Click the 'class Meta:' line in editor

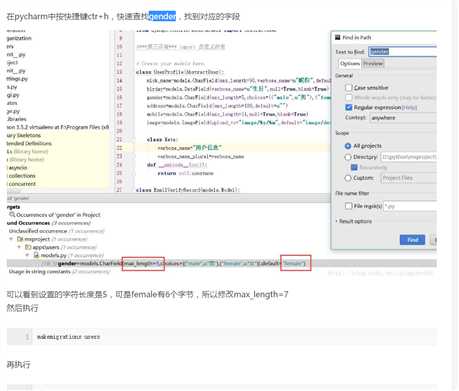click(162, 140)
